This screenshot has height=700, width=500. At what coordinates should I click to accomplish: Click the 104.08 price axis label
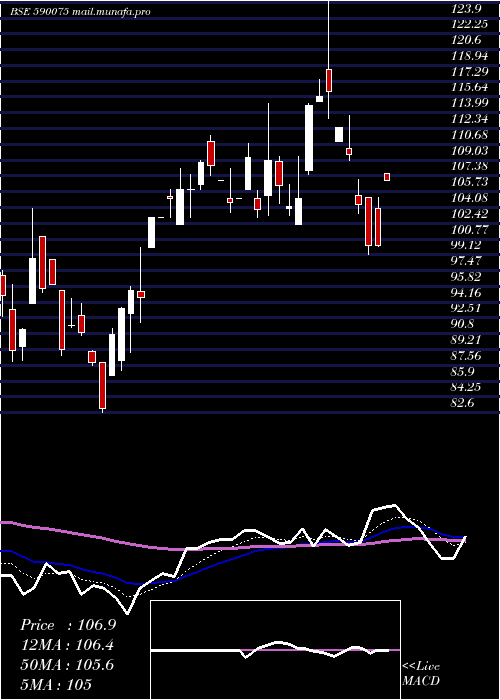(471, 197)
